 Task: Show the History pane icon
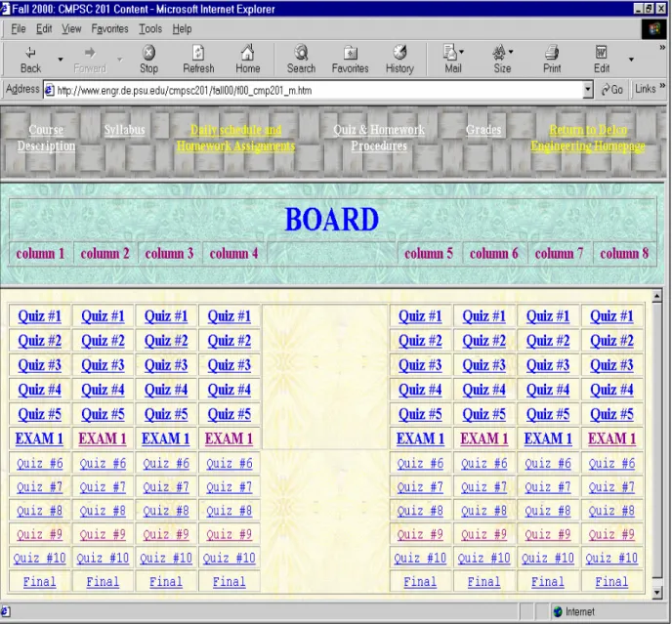pos(399,60)
